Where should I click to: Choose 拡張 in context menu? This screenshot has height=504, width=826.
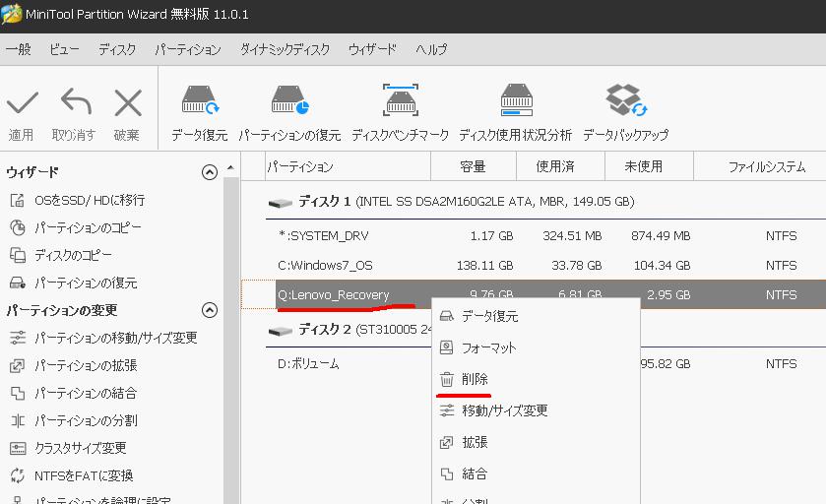pos(536,442)
